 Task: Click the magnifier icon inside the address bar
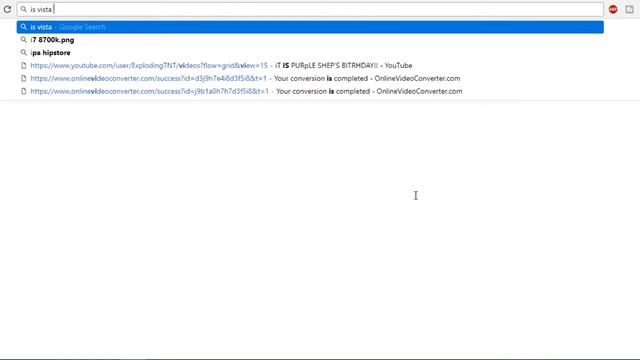(x=24, y=9)
